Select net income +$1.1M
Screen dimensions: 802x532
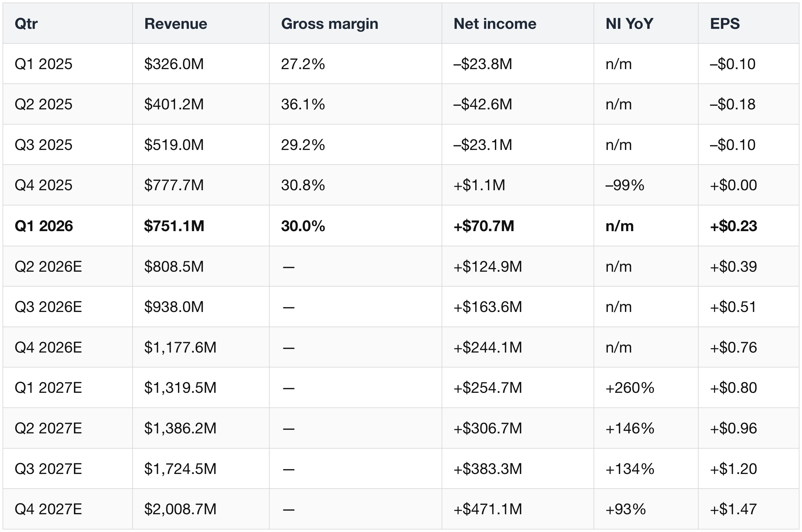pos(479,185)
